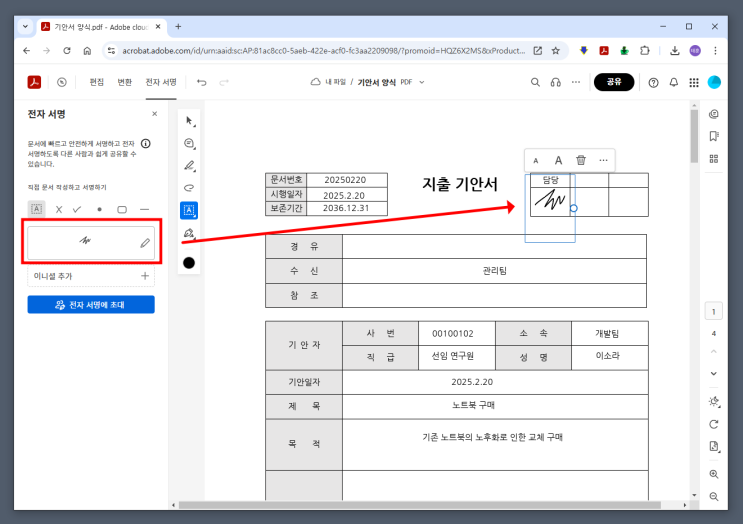Go to previous page with up chevron
The width and height of the screenshot is (743, 524).
(714, 352)
